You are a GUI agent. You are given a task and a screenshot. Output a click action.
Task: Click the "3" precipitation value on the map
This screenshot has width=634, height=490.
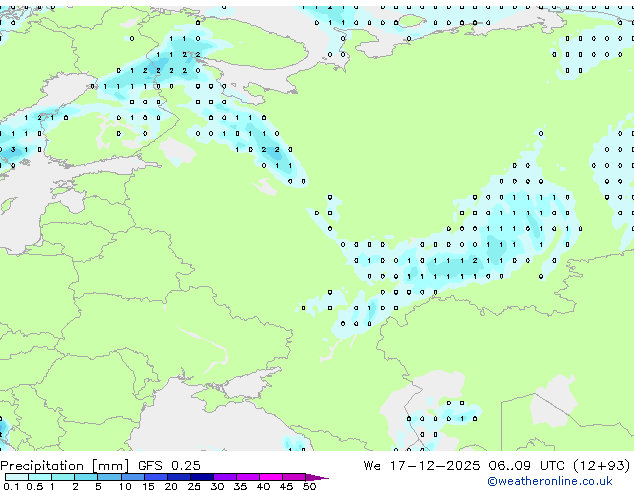[x=13, y=150]
